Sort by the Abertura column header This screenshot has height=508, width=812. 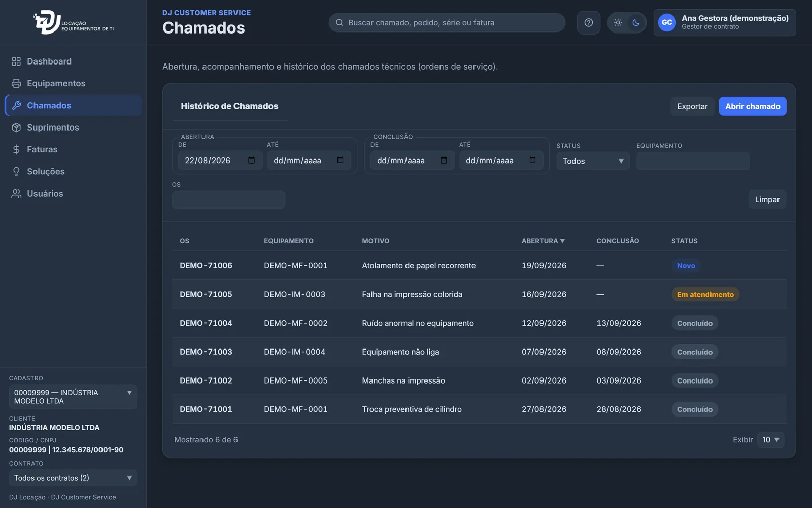pyautogui.click(x=543, y=241)
